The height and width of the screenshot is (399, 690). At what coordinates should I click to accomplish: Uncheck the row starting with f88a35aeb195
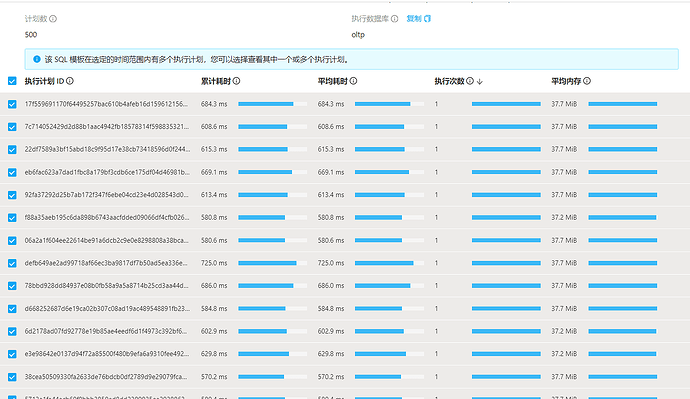[x=12, y=218]
